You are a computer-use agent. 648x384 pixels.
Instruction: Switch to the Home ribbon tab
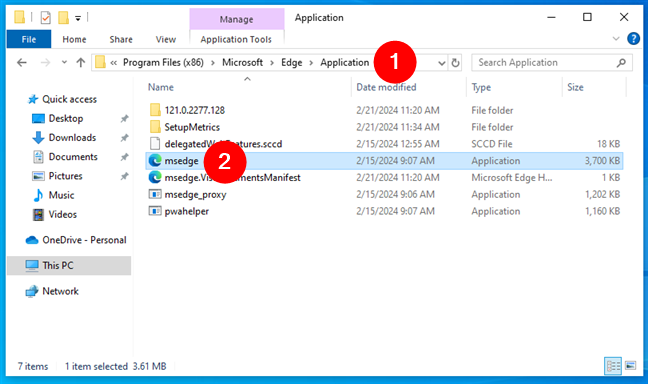(74, 39)
